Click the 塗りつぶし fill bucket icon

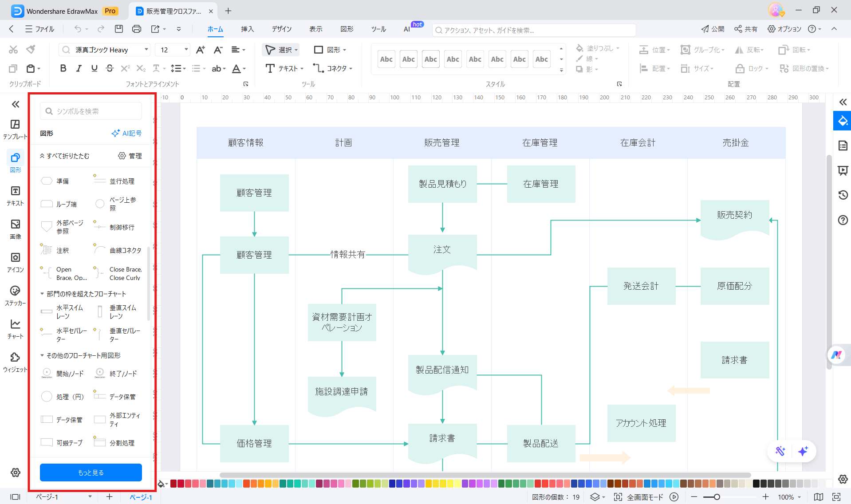579,48
